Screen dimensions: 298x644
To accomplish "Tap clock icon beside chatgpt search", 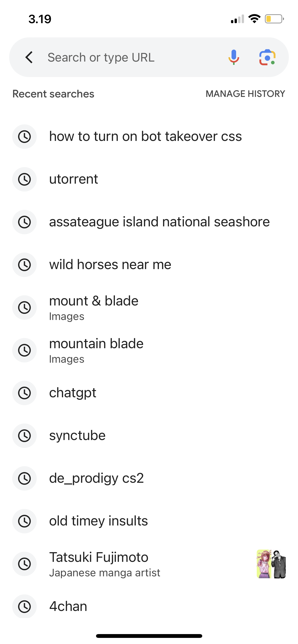I will [24, 393].
